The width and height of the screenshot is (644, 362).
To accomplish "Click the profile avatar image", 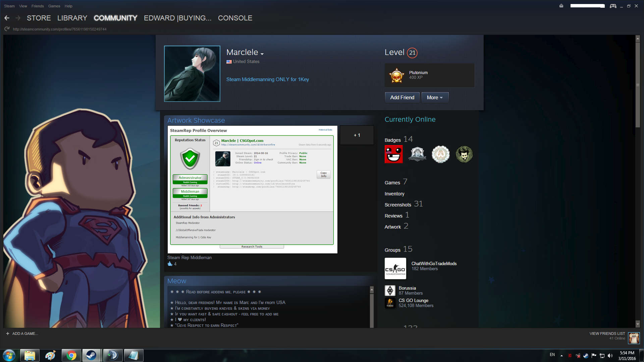I will (x=192, y=74).
